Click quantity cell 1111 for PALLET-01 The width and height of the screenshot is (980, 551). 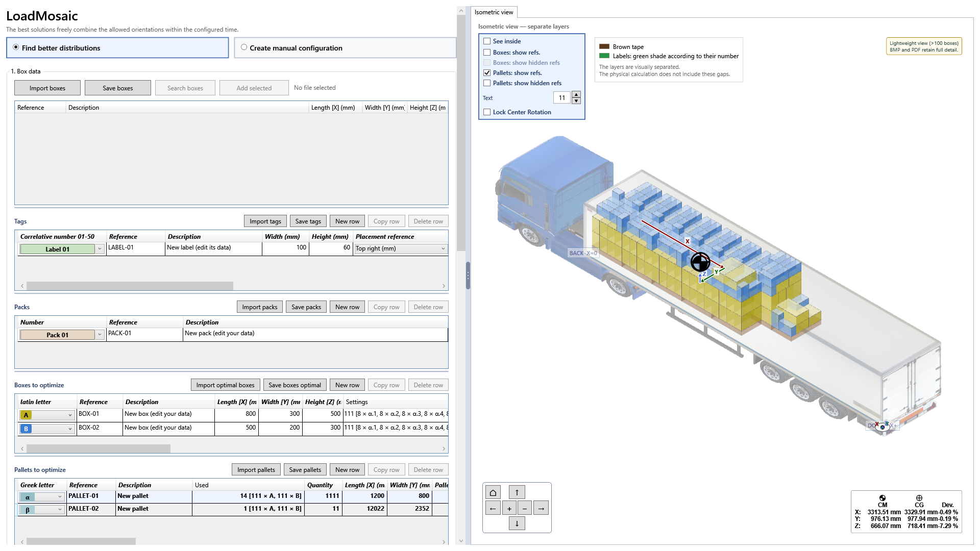coord(324,496)
